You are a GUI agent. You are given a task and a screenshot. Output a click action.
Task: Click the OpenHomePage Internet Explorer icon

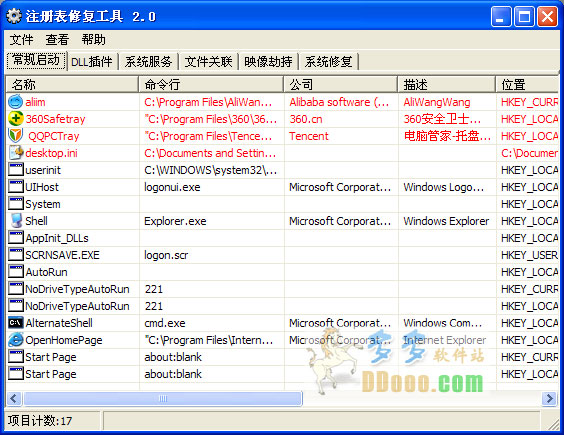click(x=15, y=340)
